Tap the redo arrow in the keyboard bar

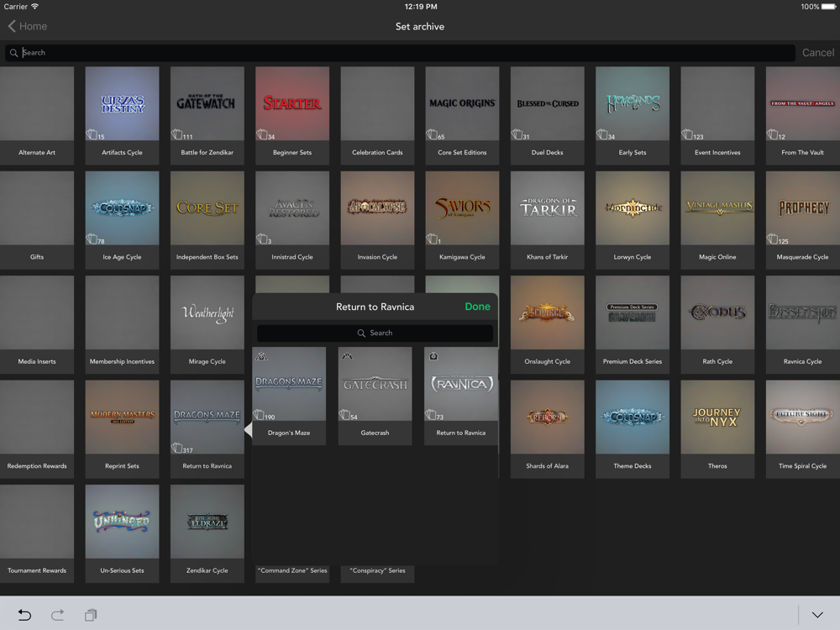coord(57,615)
